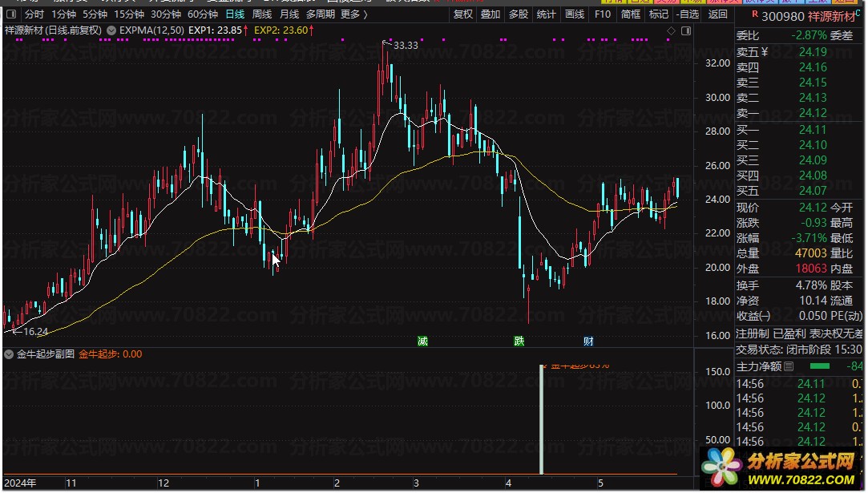Click the 换手 4.78% value
The width and height of the screenshot is (868, 493).
[811, 286]
